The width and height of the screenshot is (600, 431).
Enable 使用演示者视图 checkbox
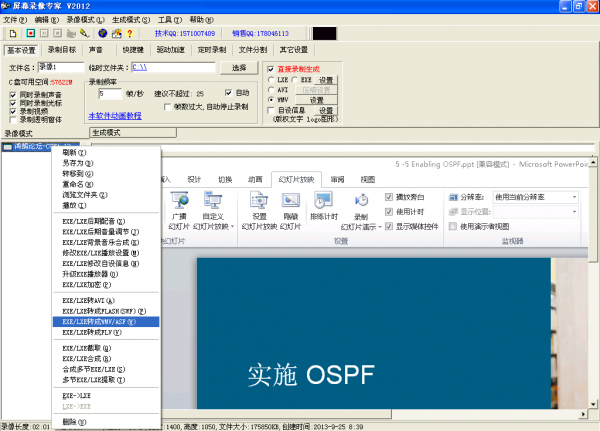(453, 226)
